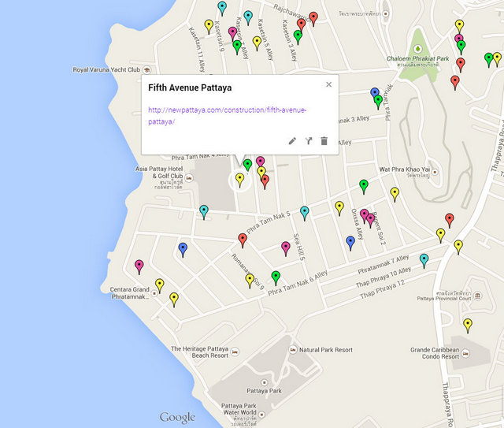Click the Pattaya Park Water World icon
The height and width of the screenshot is (428, 504).
(x=261, y=414)
